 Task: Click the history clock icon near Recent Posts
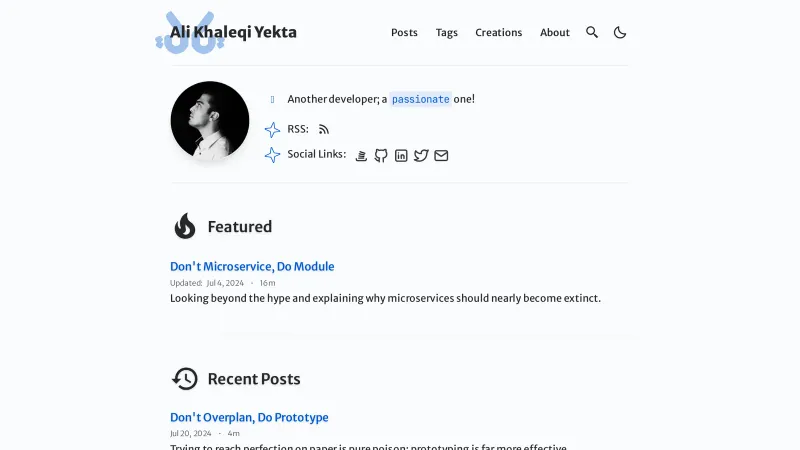click(x=185, y=379)
